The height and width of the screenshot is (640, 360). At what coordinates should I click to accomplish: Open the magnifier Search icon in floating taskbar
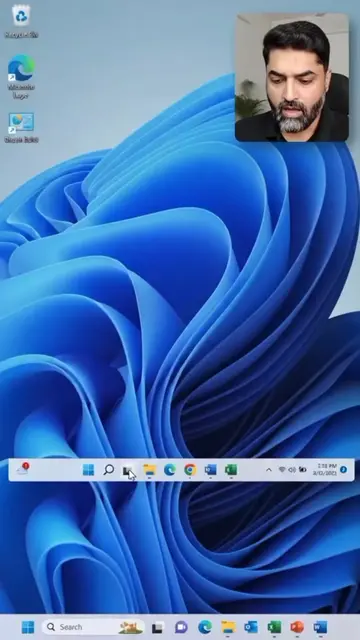coord(109,470)
